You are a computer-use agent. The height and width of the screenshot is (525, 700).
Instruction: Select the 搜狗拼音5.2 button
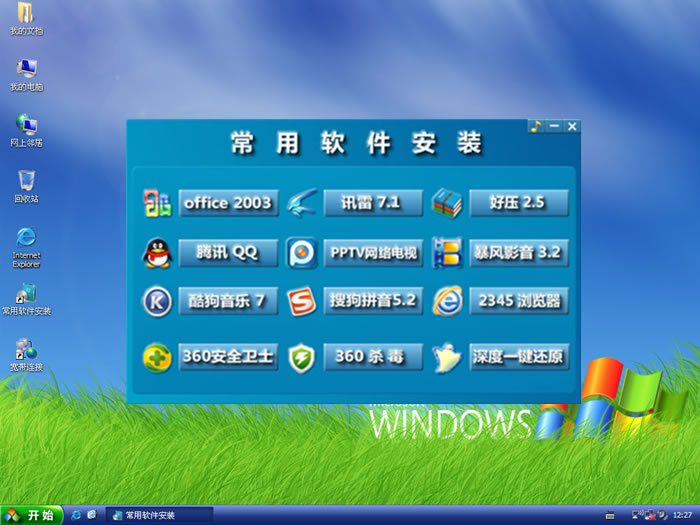tap(373, 301)
